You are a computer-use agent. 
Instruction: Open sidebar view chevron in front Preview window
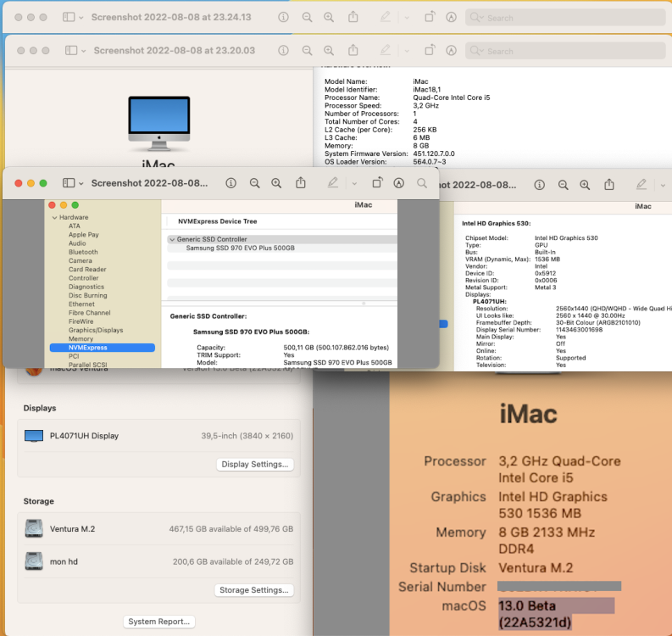click(81, 183)
